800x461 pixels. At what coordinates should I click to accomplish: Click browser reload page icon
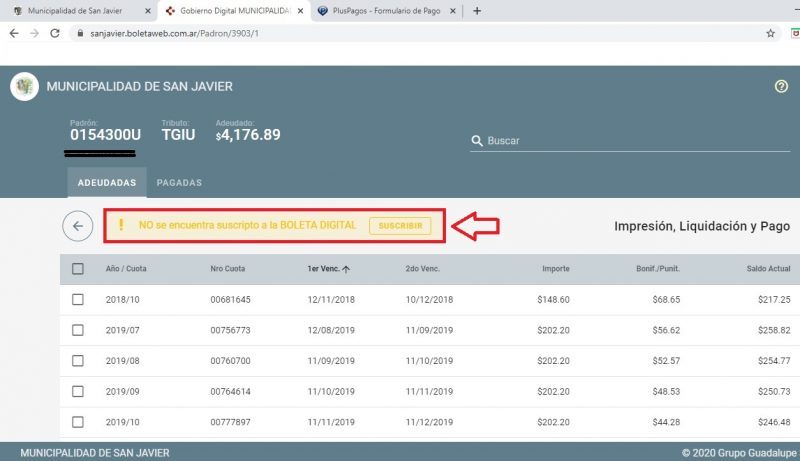(58, 33)
